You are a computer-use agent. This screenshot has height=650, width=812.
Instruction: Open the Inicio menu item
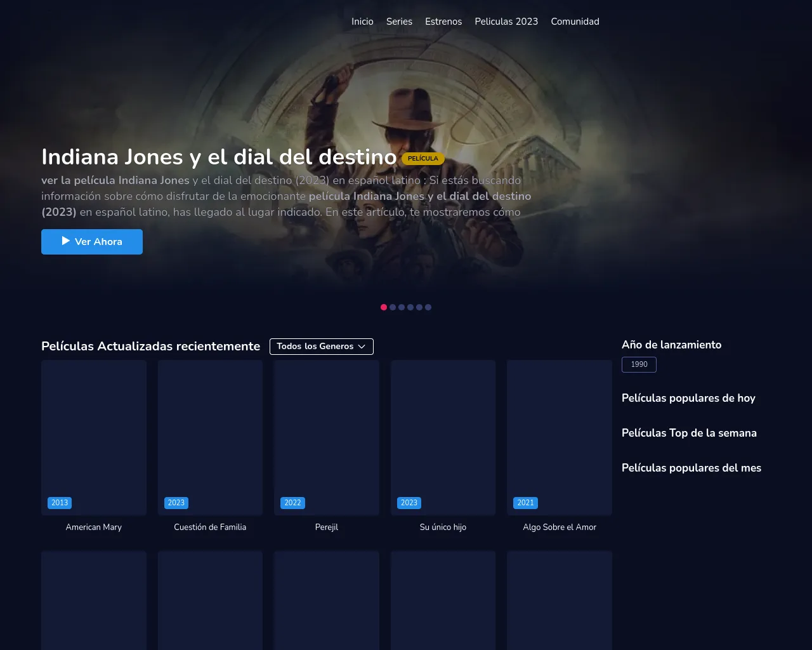coord(362,22)
